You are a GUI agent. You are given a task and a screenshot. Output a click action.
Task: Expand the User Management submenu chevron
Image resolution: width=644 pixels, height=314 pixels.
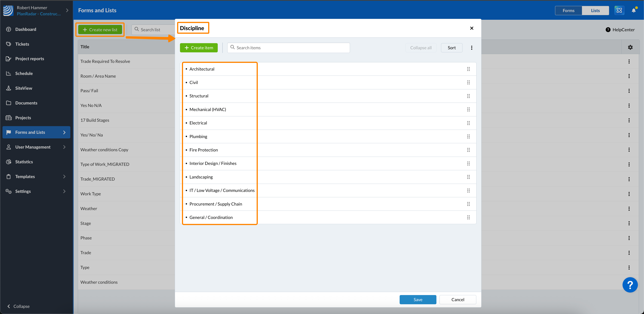[x=64, y=147]
